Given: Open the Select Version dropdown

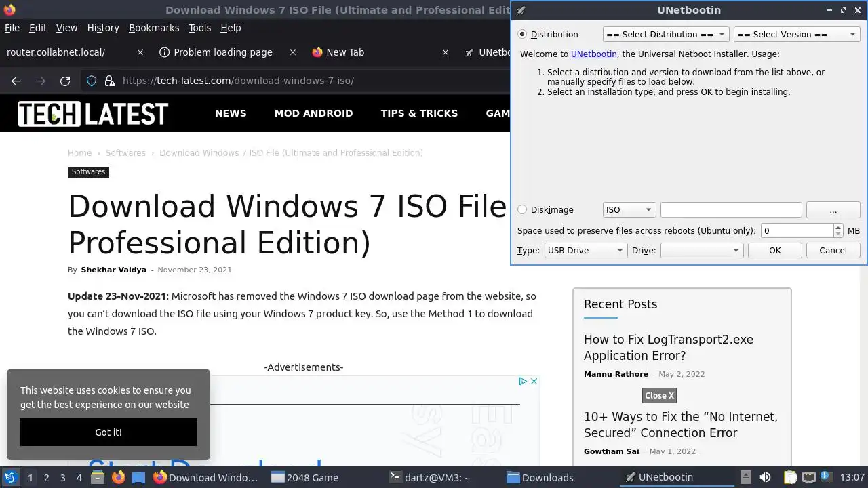Looking at the screenshot, I should click(x=797, y=34).
